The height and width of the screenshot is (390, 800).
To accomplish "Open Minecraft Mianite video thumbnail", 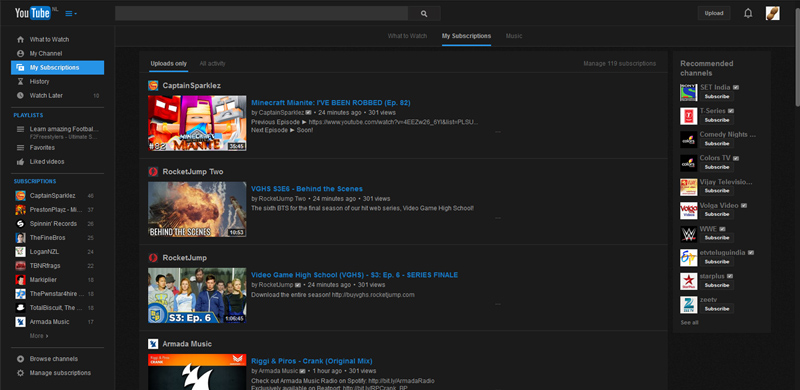I will pos(197,123).
